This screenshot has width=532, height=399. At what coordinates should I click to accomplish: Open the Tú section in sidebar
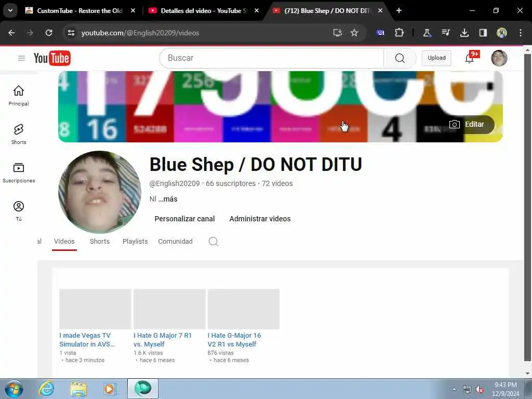[19, 211]
